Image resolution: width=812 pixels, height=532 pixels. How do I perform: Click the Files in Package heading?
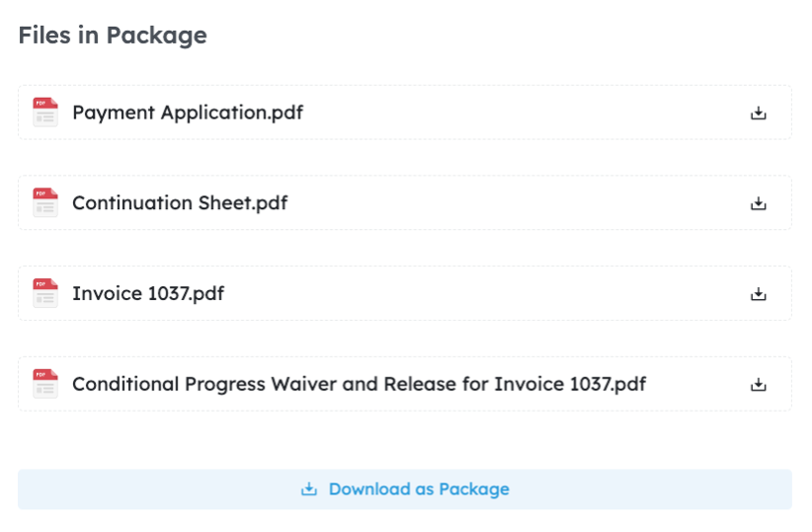coord(113,36)
